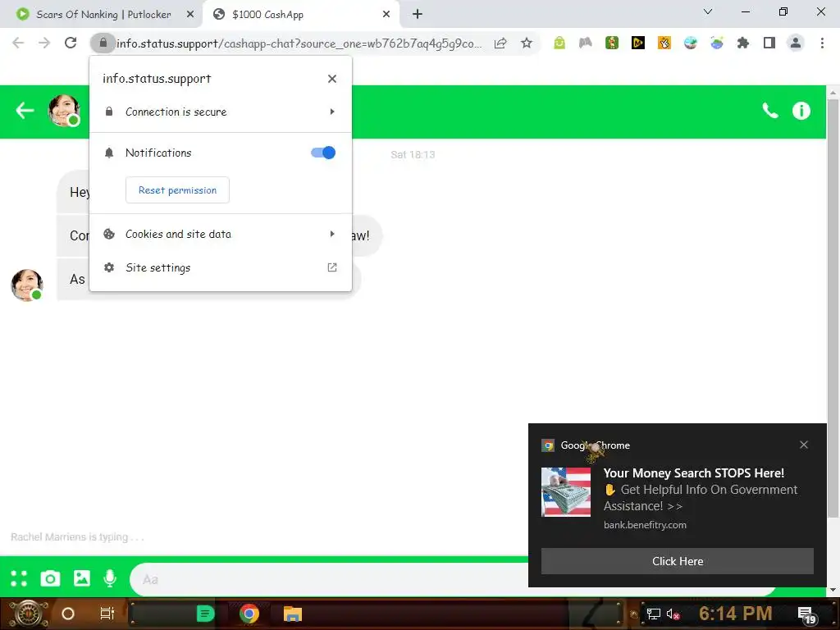This screenshot has height=630, width=840.
Task: Open the Action Center notifications icon
Action: tap(807, 615)
